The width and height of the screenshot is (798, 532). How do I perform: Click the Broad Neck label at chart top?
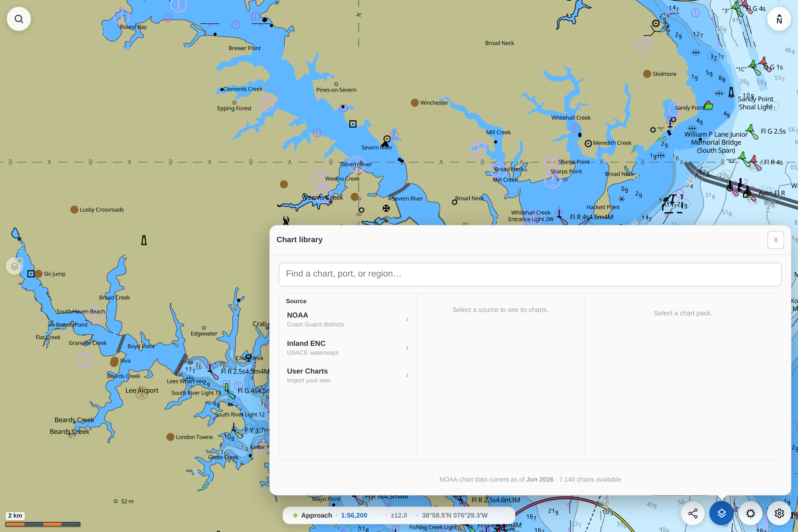point(499,43)
